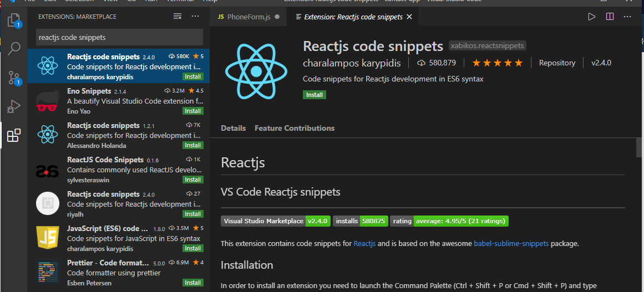
Task: Open editor more actions ellipsis
Action: (627, 17)
